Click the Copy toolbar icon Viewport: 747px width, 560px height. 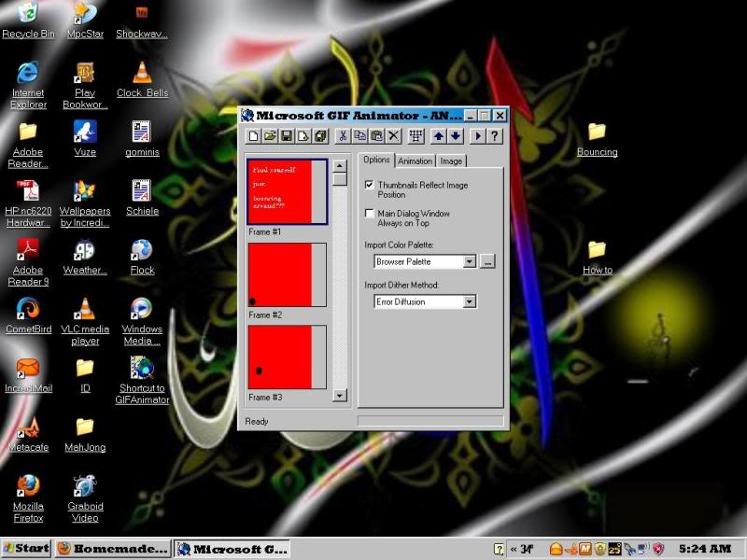[x=359, y=136]
